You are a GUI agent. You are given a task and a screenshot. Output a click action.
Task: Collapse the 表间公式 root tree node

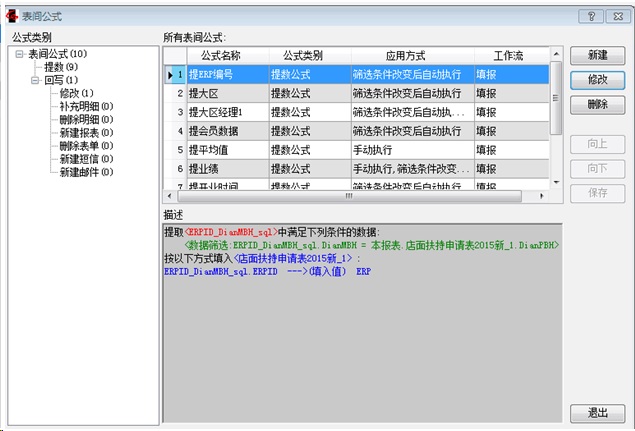[19, 54]
